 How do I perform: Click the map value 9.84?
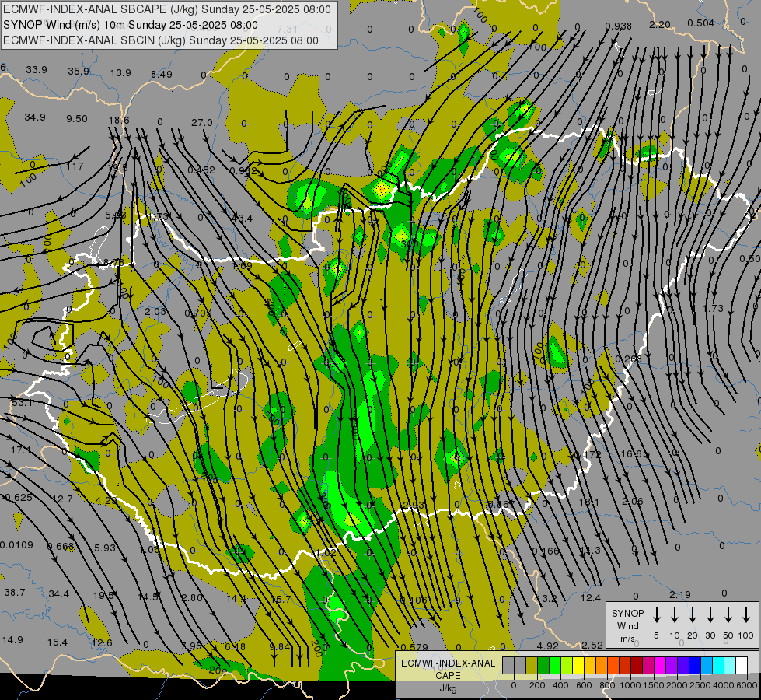pyautogui.click(x=280, y=646)
